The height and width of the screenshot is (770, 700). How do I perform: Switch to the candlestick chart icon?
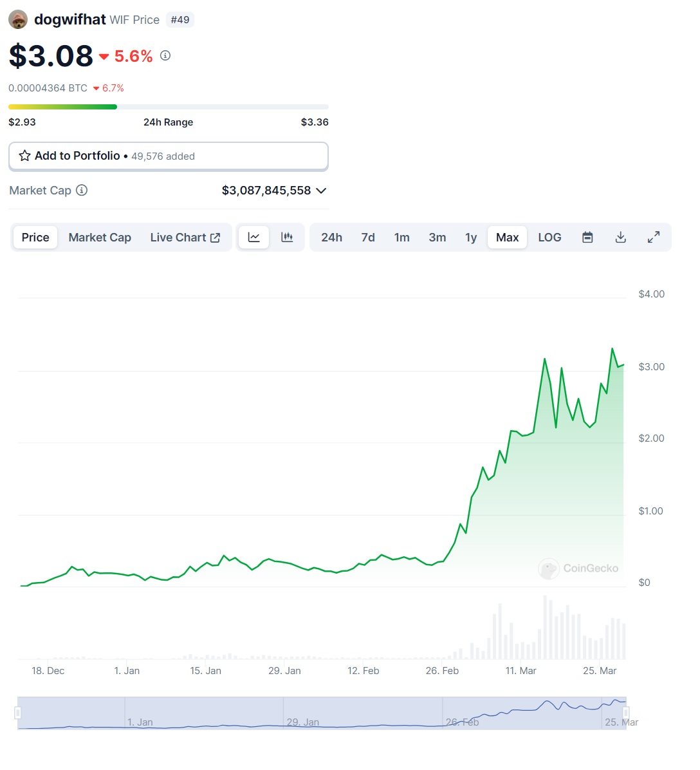tap(287, 237)
